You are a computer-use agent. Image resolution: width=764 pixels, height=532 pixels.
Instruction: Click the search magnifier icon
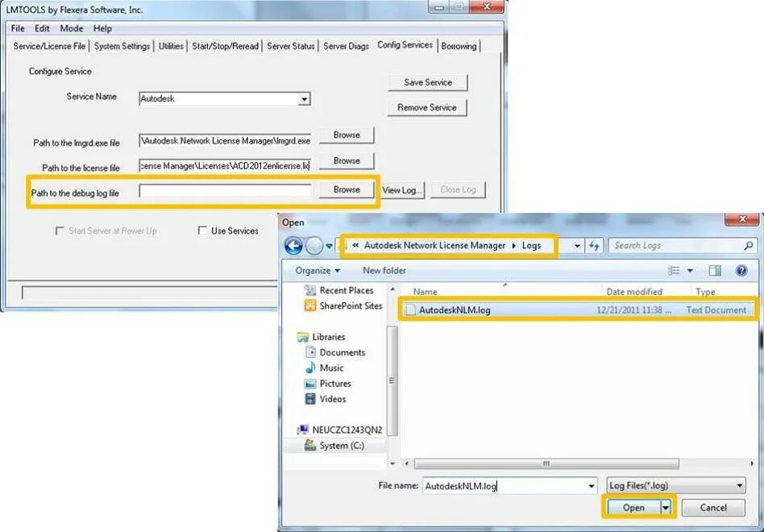(749, 246)
